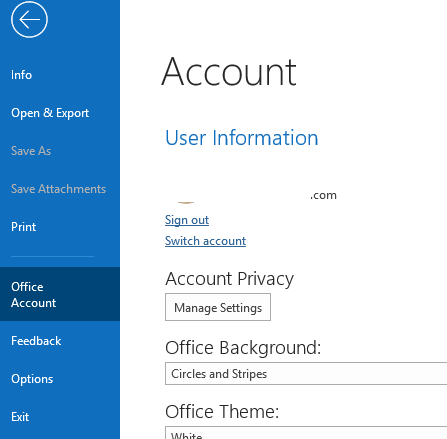447x439 pixels.
Task: Click the Manage Settings button
Action: coord(218,307)
